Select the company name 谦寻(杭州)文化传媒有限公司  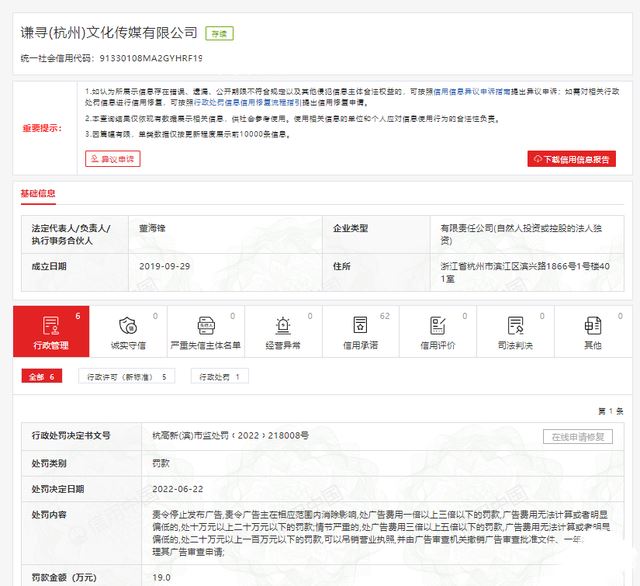(109, 33)
